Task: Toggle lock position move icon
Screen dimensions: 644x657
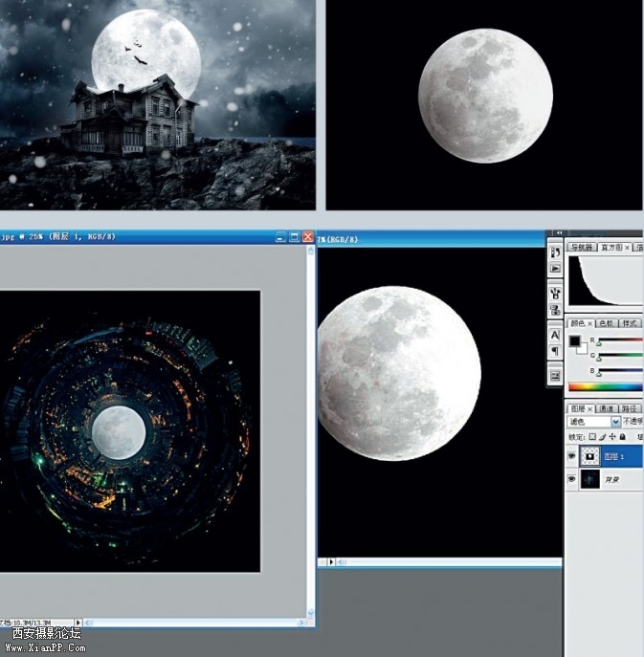Action: (612, 437)
